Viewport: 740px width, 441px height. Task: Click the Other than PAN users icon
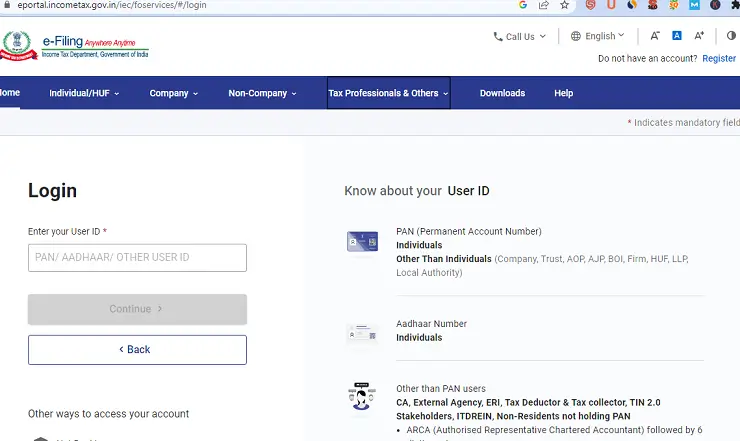[362, 396]
